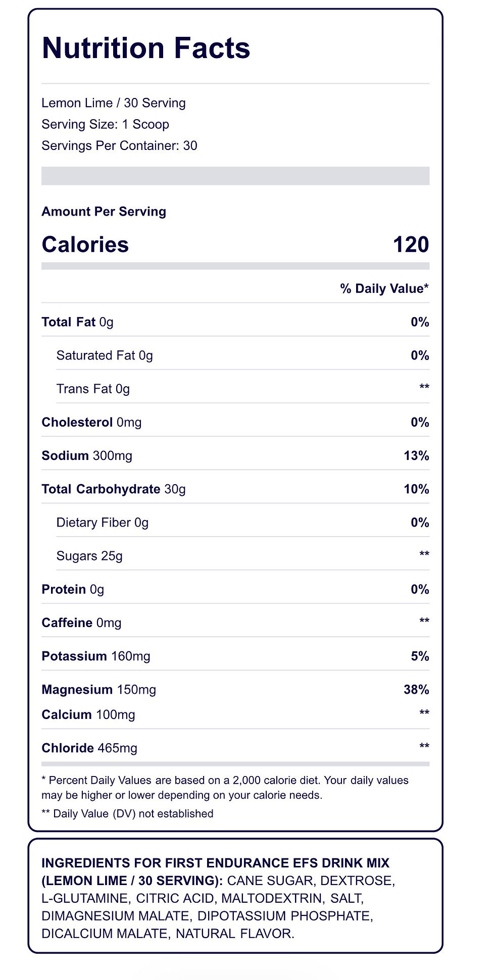Click the 13% sodium daily value
The height and width of the screenshot is (980, 495).
click(x=416, y=455)
